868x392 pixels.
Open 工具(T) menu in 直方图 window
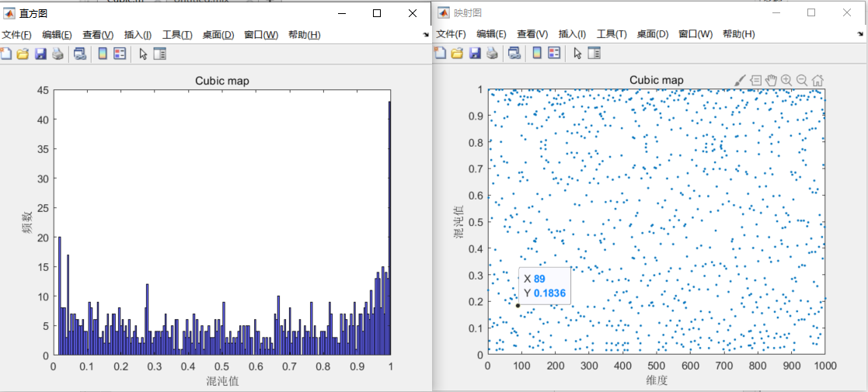[x=177, y=35]
